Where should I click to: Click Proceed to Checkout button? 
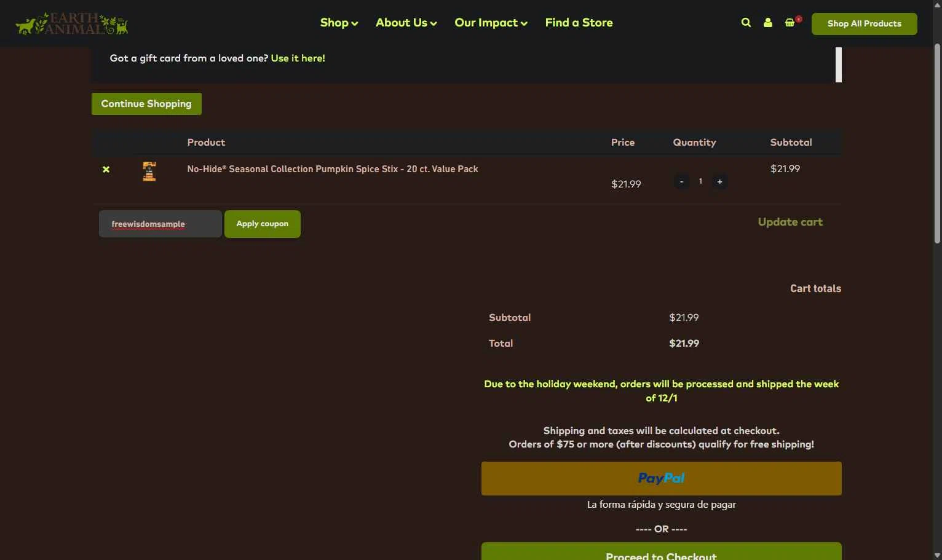click(x=661, y=551)
